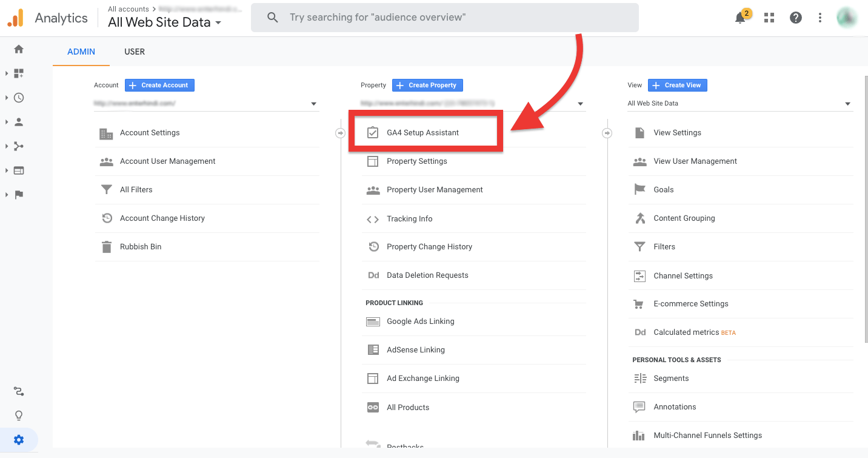Image resolution: width=868 pixels, height=458 pixels.
Task: Click the Content Grouping icon
Action: (639, 218)
